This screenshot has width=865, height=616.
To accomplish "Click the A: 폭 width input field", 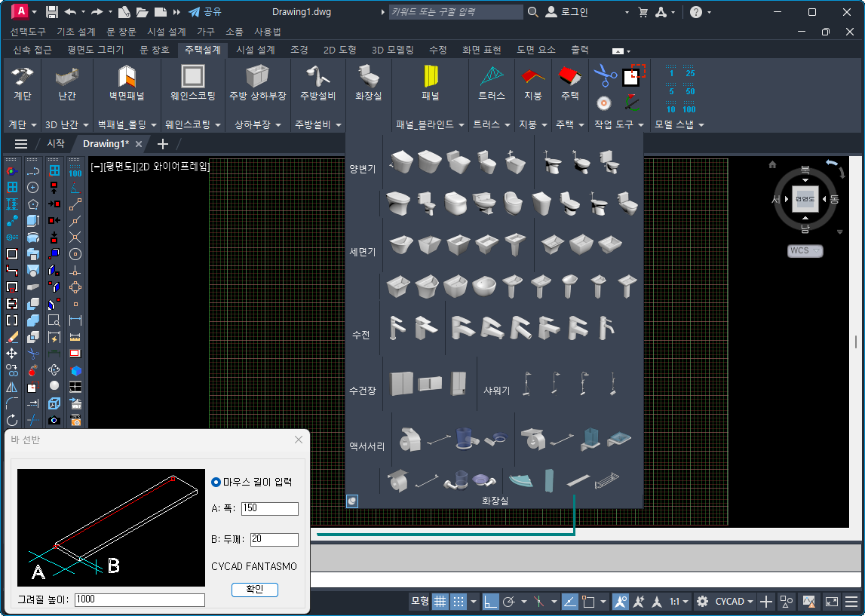I will (x=269, y=508).
